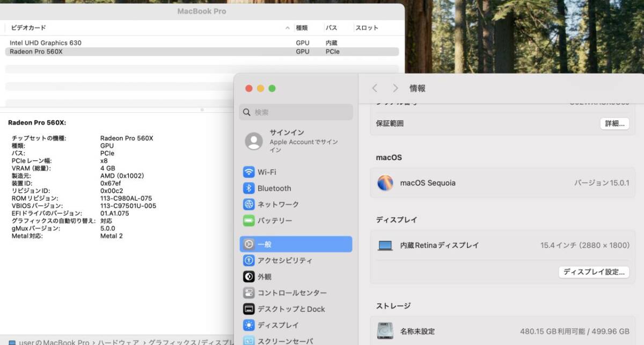Click the globe icon for ネットワーク
The width and height of the screenshot is (644, 345).
pos(248,204)
